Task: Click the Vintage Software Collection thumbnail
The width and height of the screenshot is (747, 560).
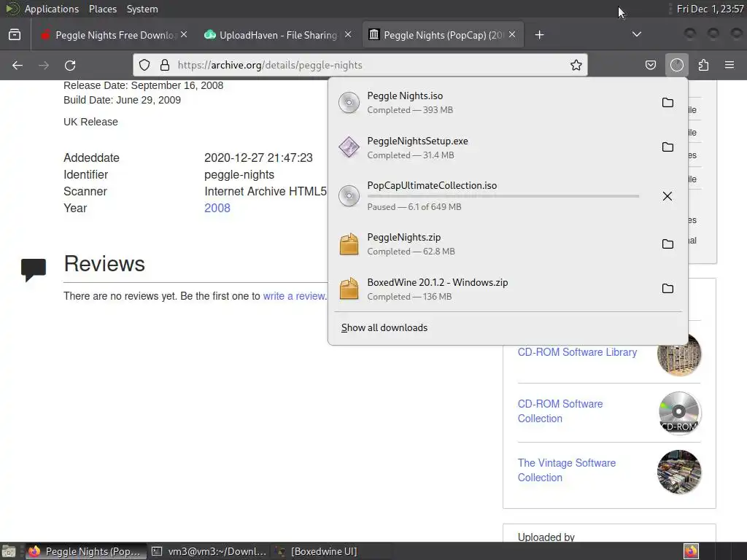Action: [x=679, y=472]
